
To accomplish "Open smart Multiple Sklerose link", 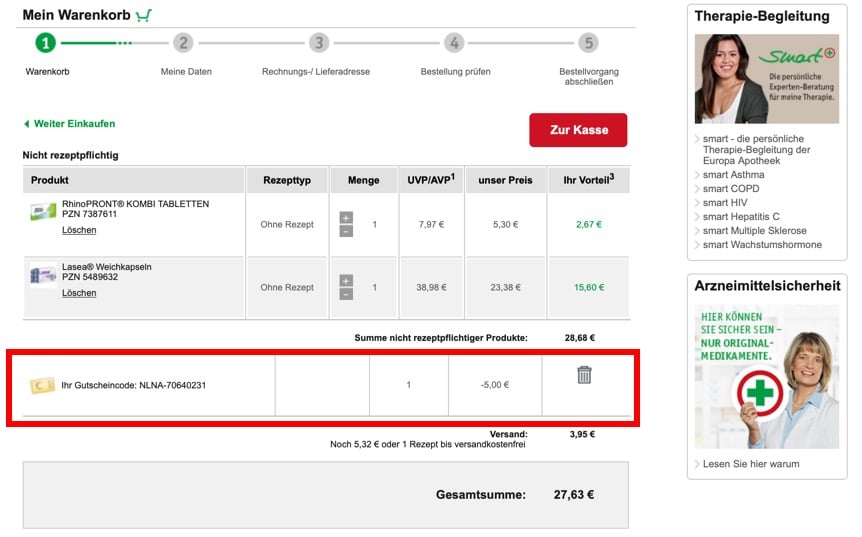I will point(755,231).
